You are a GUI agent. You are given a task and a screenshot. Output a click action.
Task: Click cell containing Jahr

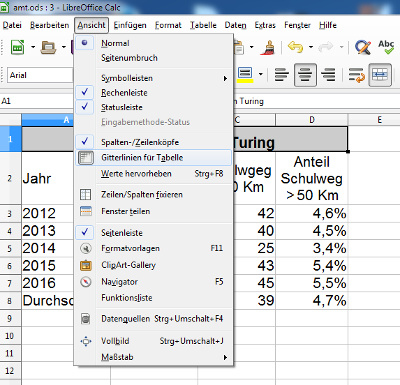[x=48, y=178]
